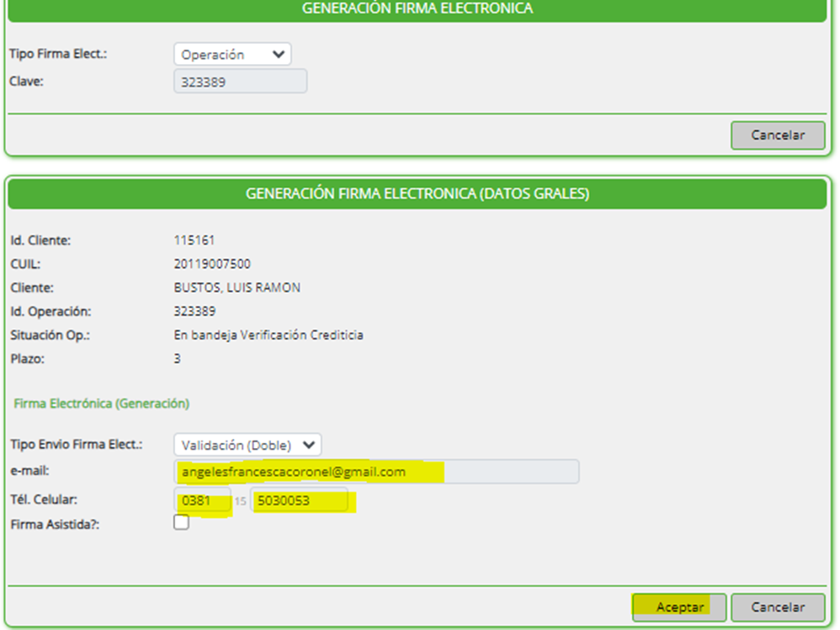Image resolution: width=840 pixels, height=630 pixels.
Task: Open the Tipo Firma Elect. dropdown
Action: point(232,55)
